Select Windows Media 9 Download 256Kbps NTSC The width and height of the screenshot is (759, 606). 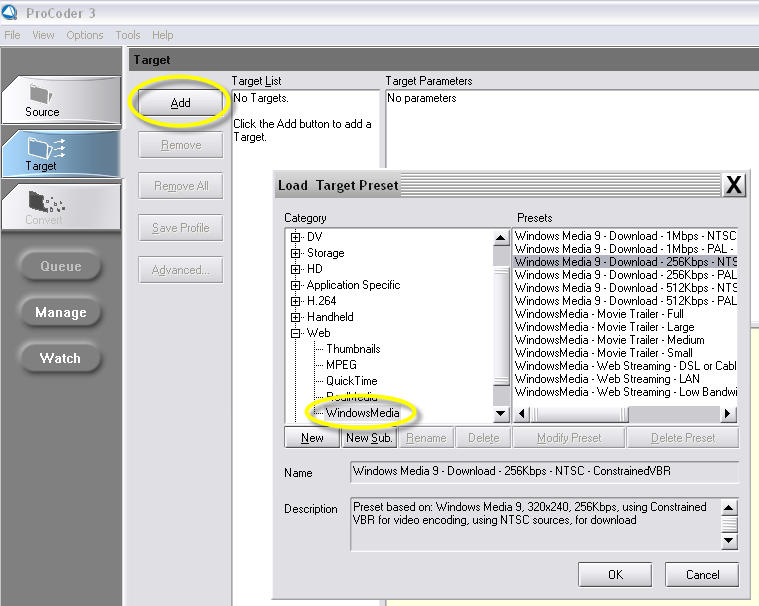[x=625, y=262]
